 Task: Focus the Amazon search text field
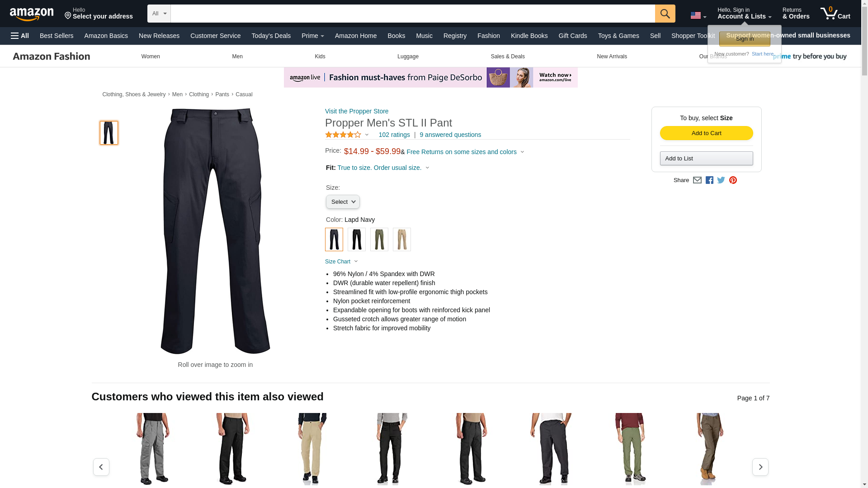click(413, 14)
